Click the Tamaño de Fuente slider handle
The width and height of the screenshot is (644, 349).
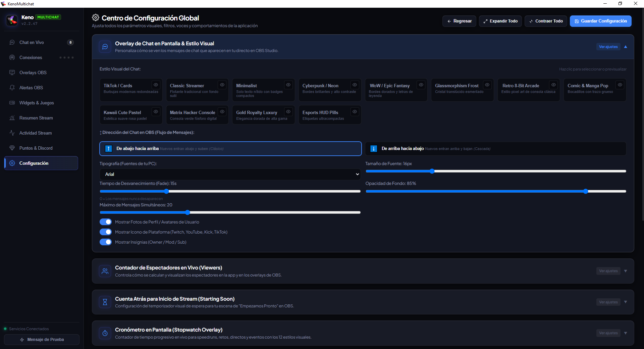point(432,171)
